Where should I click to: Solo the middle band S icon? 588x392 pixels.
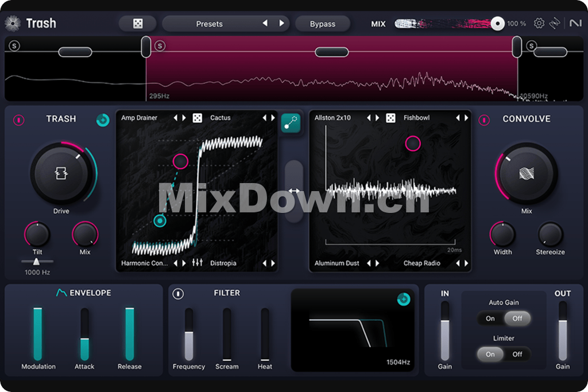click(x=160, y=46)
